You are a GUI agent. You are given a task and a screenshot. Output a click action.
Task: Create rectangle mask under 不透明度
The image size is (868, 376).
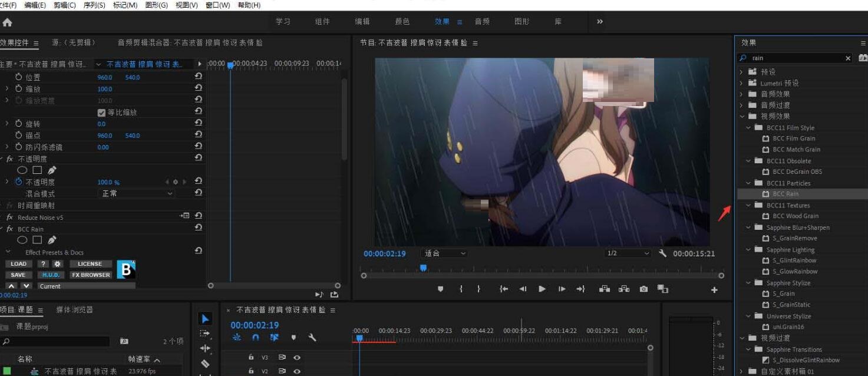(37, 170)
